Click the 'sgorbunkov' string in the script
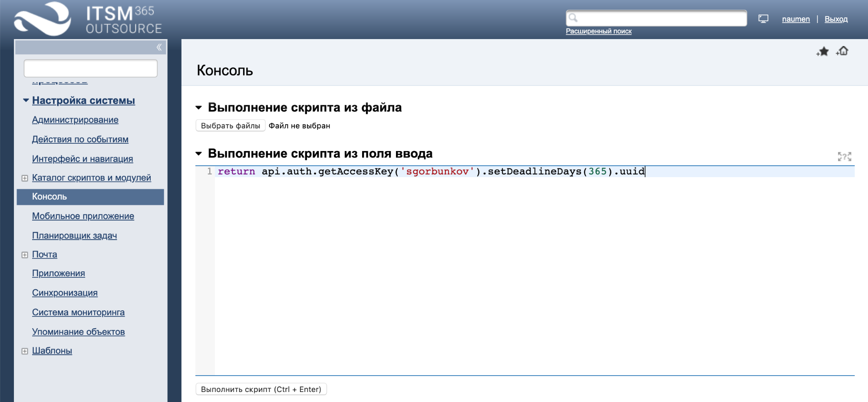This screenshot has height=402, width=868. point(437,171)
